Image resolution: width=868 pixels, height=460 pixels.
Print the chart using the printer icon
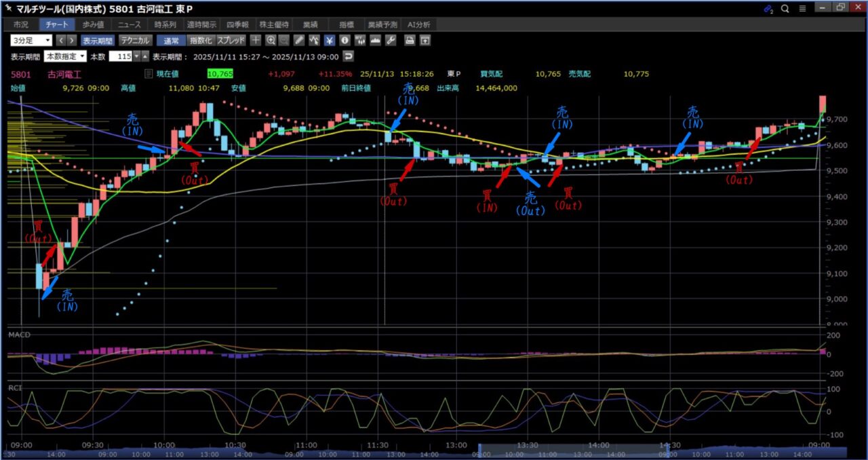410,40
